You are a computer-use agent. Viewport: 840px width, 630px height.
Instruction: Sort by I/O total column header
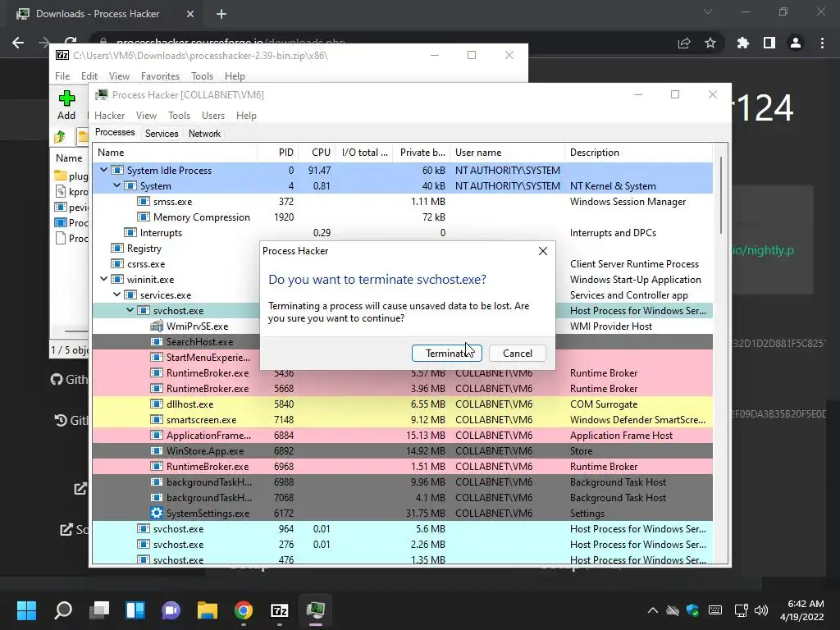pos(364,153)
